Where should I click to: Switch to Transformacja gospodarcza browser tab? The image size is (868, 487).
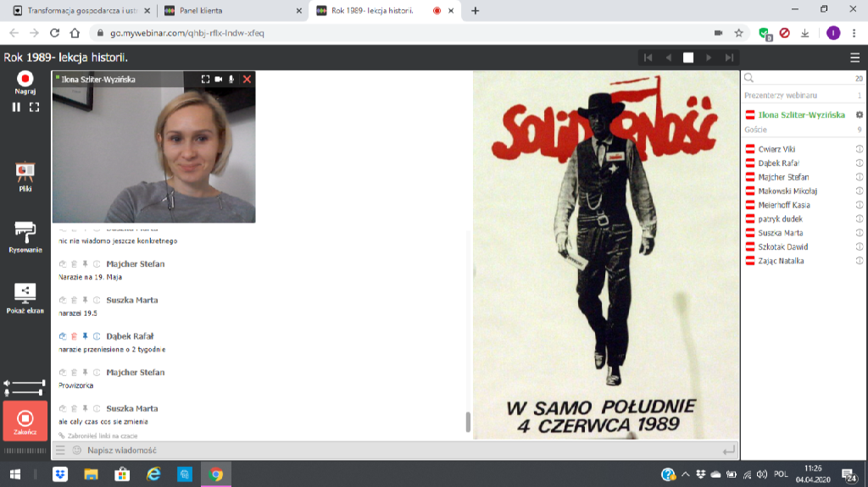click(76, 11)
